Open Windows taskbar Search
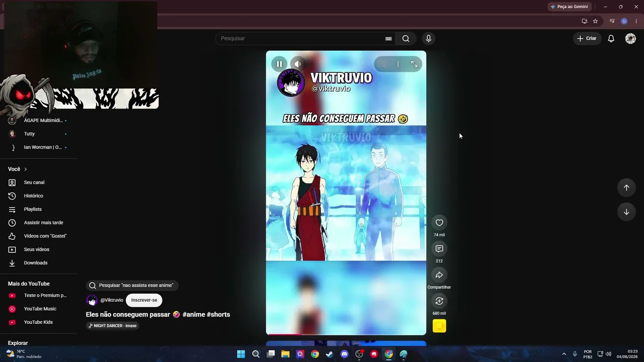 256,354
